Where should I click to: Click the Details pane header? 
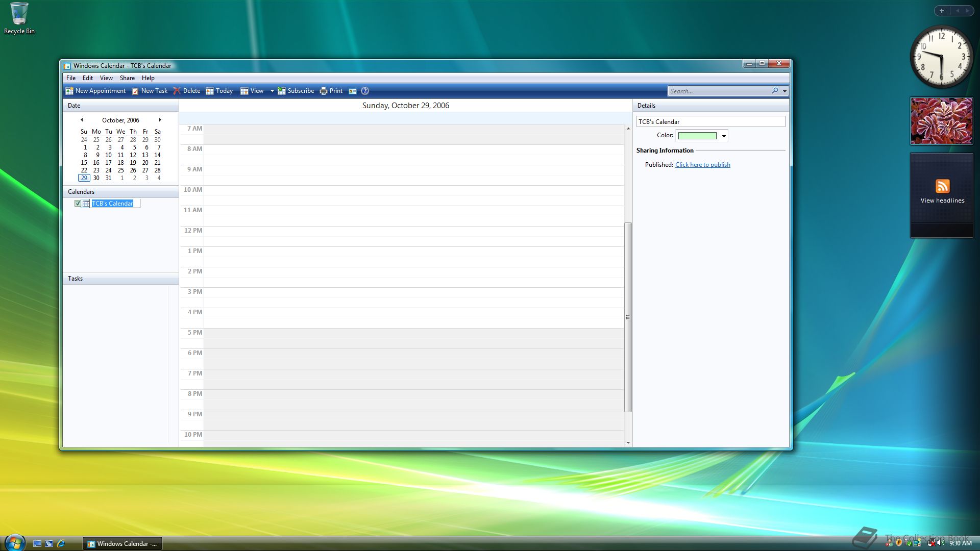point(710,106)
